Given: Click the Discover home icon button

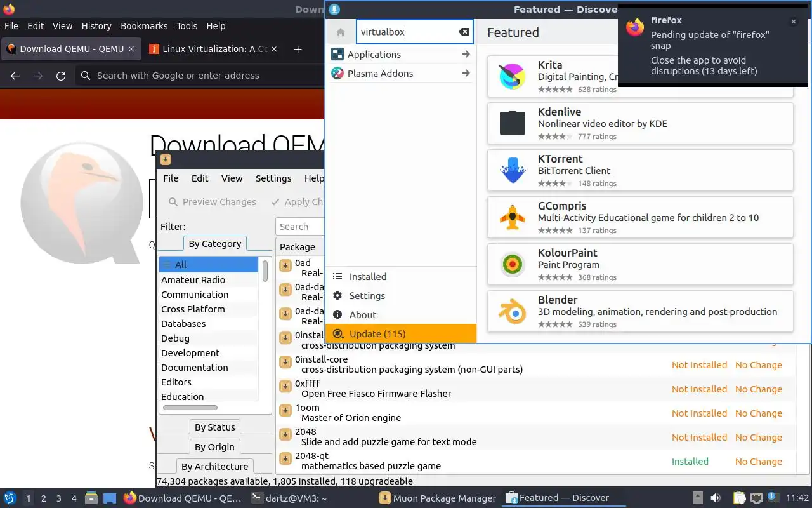Looking at the screenshot, I should pyautogui.click(x=341, y=32).
